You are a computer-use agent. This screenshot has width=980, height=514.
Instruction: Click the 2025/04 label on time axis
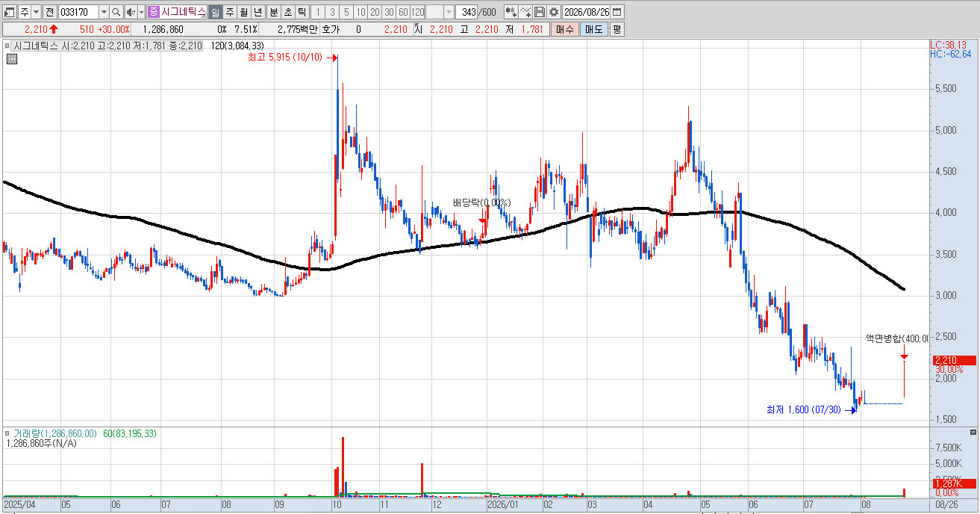tap(19, 505)
